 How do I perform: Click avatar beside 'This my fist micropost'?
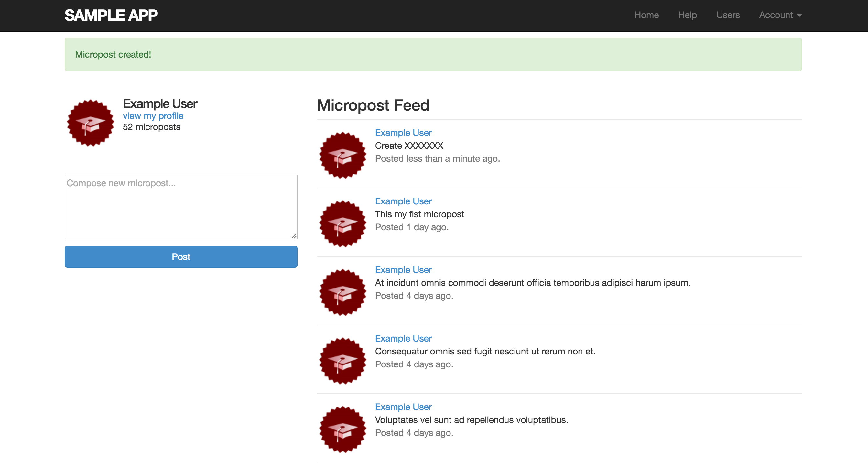pos(342,224)
